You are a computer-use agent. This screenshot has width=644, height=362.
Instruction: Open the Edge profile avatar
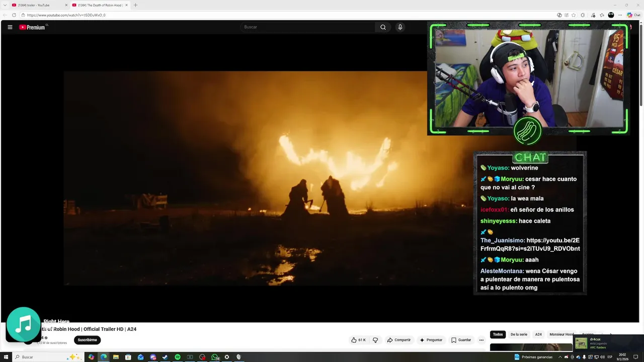[611, 15]
